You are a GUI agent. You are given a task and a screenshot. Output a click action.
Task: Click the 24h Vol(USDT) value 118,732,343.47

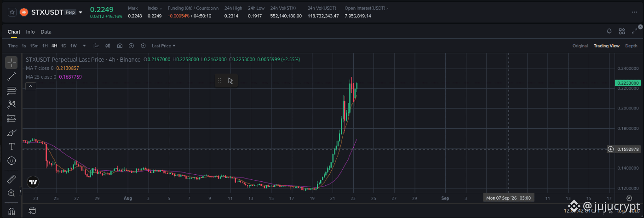tap(323, 16)
